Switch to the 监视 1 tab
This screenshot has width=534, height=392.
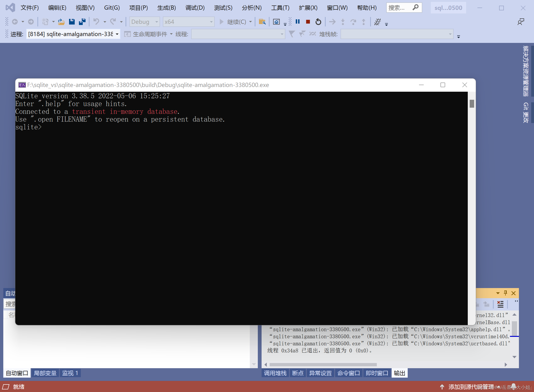[x=70, y=373]
